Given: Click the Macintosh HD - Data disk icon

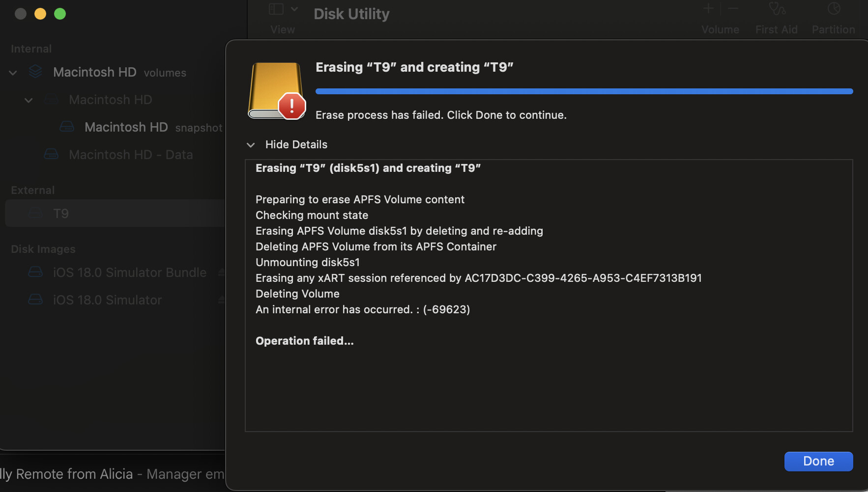Looking at the screenshot, I should [x=51, y=154].
